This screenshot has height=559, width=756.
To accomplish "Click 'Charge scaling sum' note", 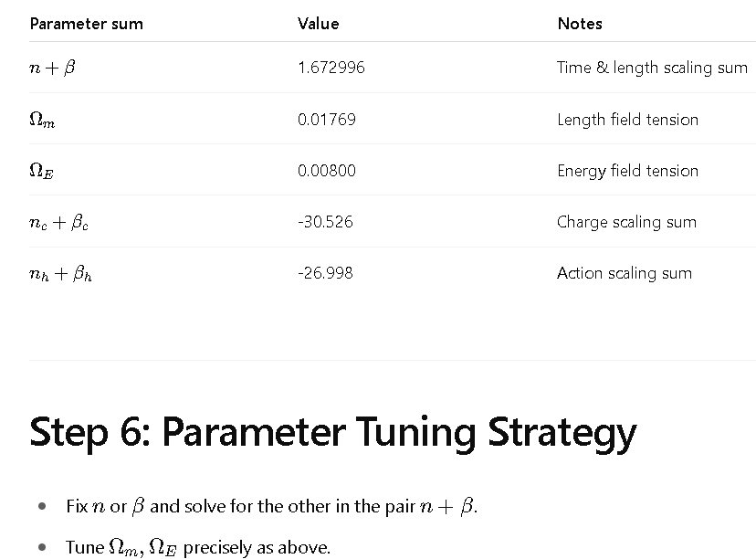I will (626, 222).
